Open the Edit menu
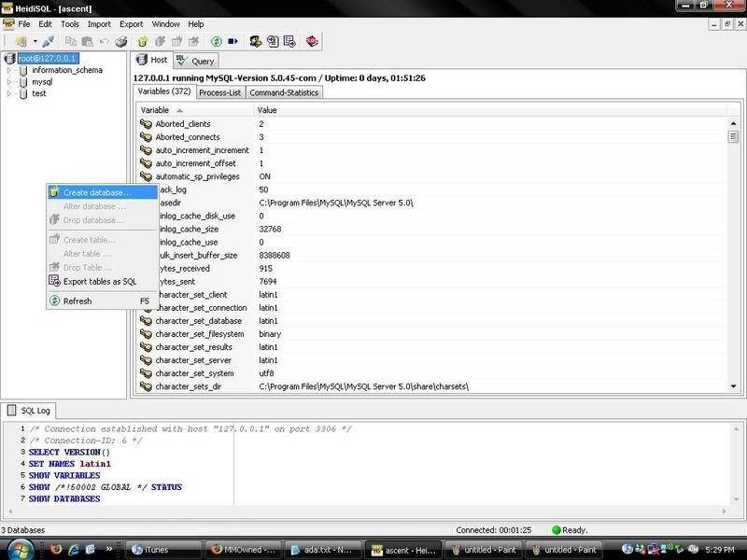This screenshot has width=747, height=560. [x=45, y=24]
